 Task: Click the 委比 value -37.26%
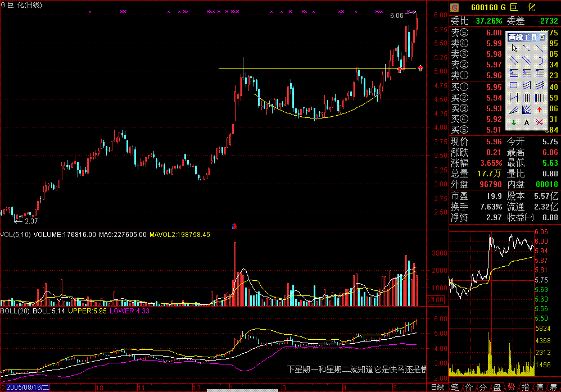click(487, 21)
